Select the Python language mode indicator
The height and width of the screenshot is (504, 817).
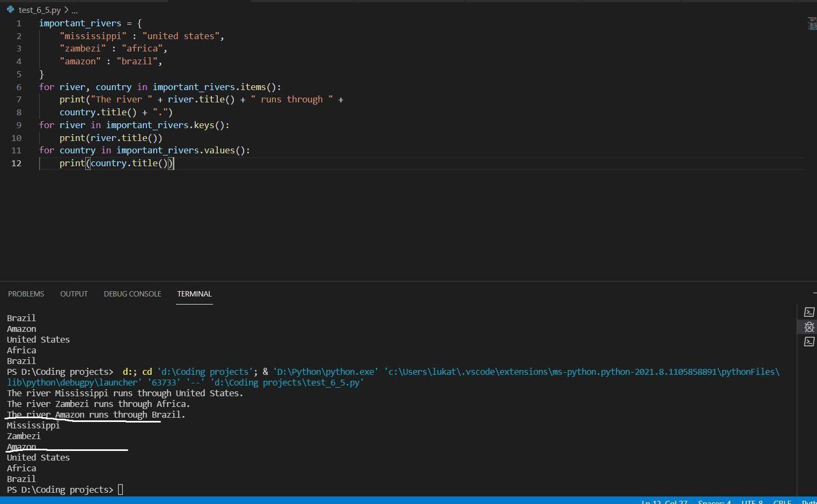(811, 502)
